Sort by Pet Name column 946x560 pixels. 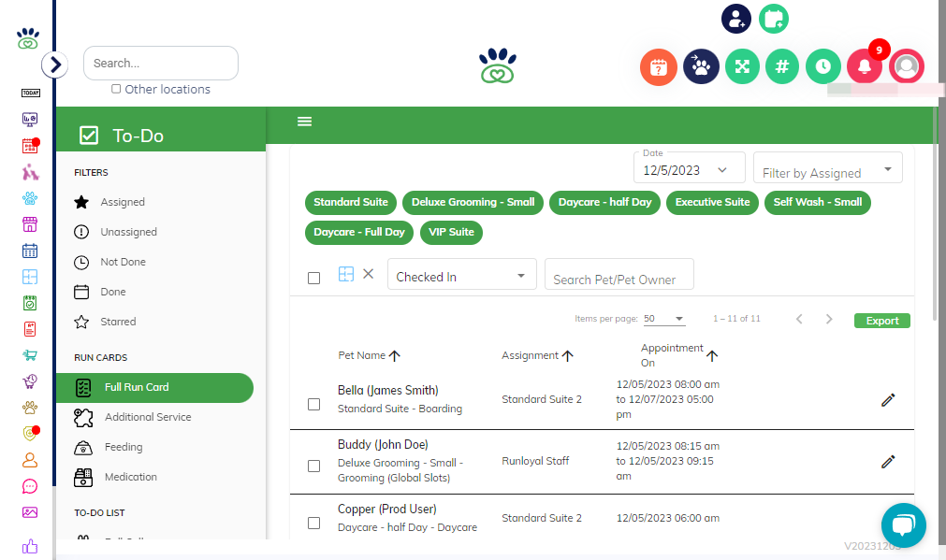click(369, 355)
